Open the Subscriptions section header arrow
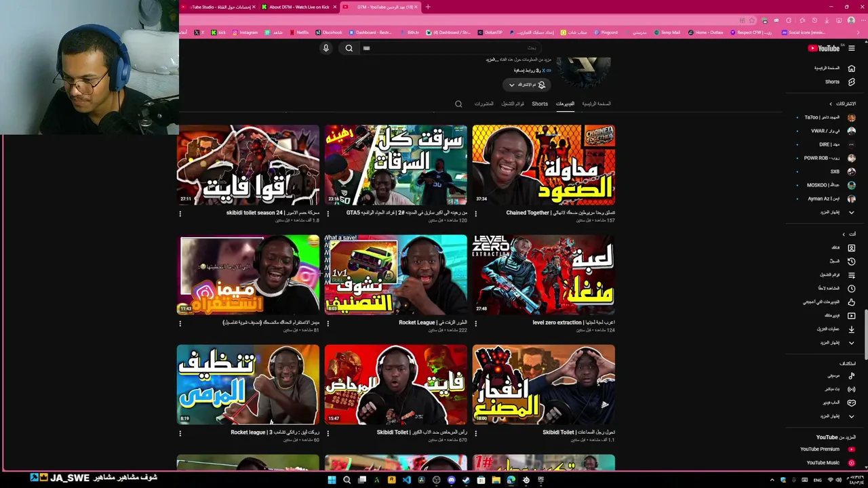The width and height of the screenshot is (868, 488). [x=831, y=104]
